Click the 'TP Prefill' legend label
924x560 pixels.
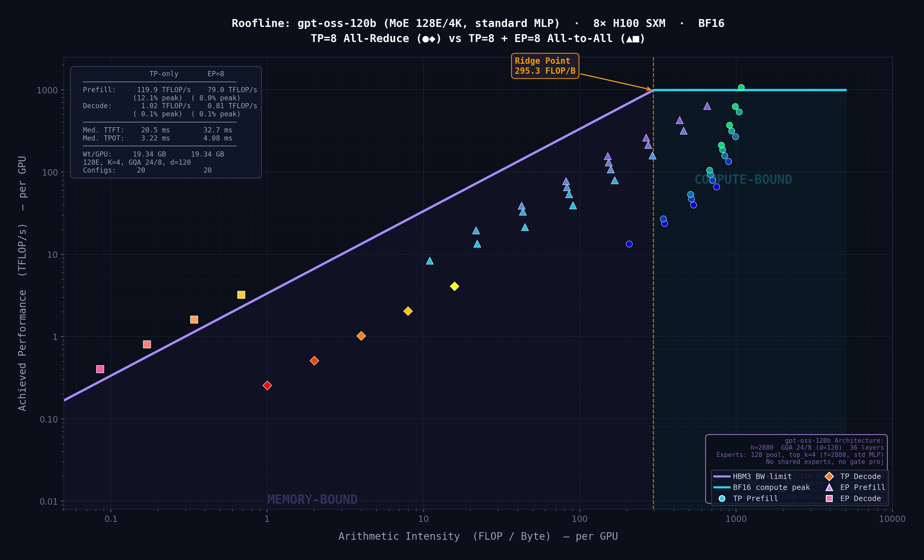pos(756,498)
